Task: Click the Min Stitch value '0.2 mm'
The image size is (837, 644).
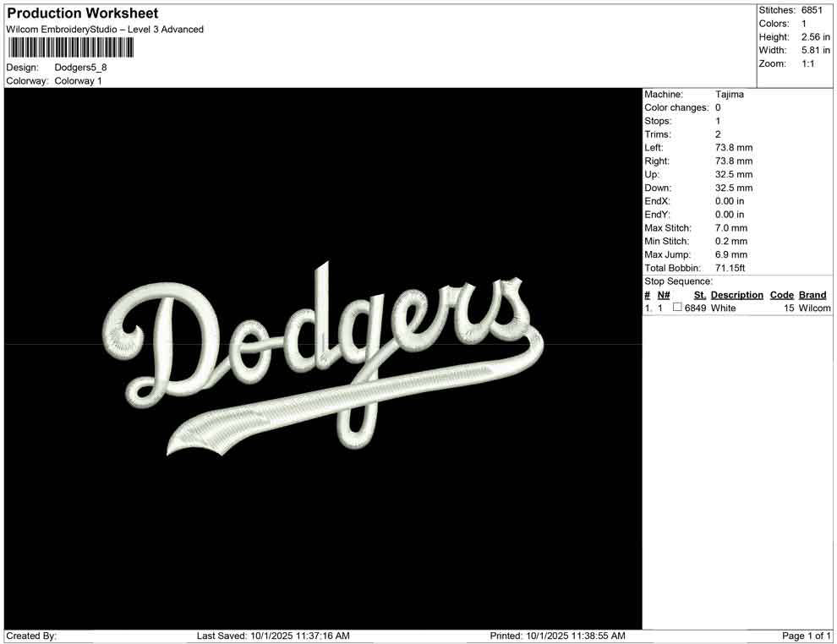Action: (x=731, y=241)
